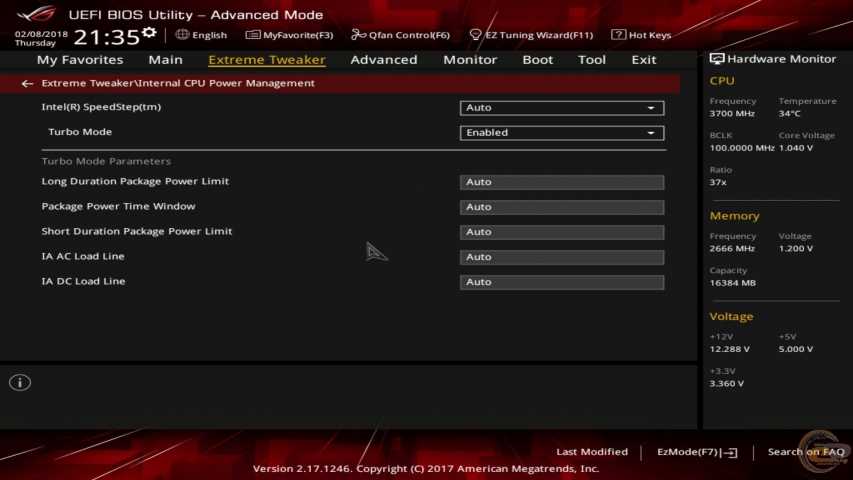Go to the Boot tab
The width and height of the screenshot is (853, 480).
[537, 60]
